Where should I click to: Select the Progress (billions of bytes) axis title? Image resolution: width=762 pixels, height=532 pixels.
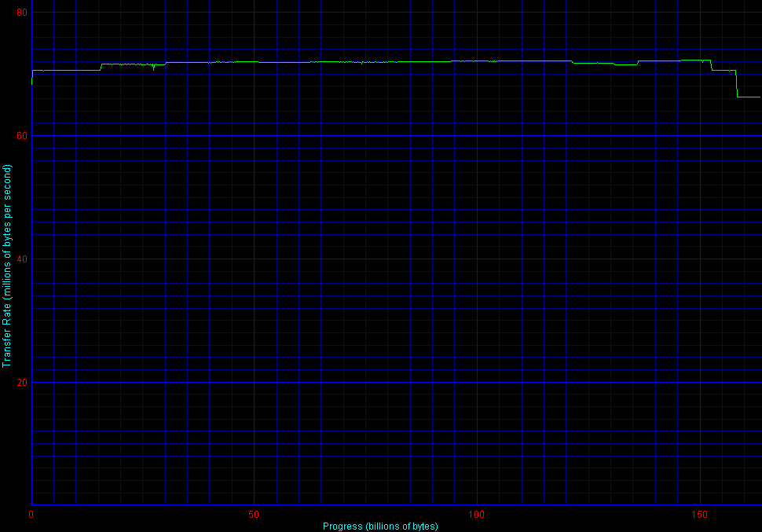[380, 526]
